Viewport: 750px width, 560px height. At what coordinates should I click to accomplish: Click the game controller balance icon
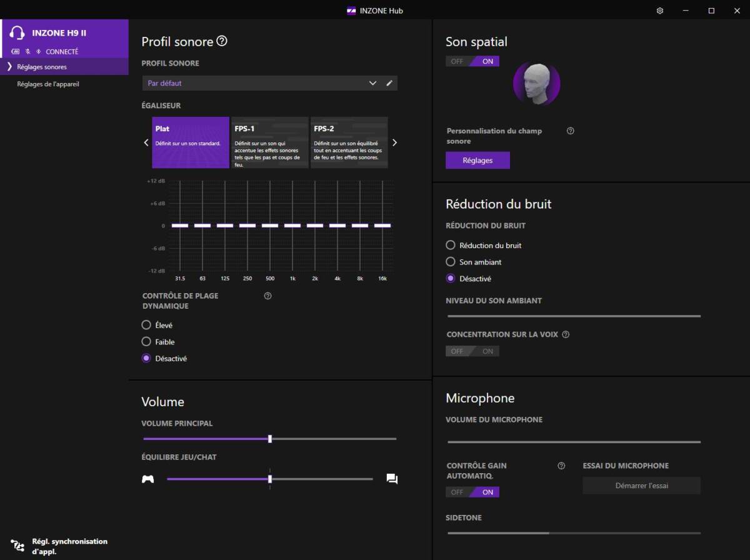click(147, 479)
